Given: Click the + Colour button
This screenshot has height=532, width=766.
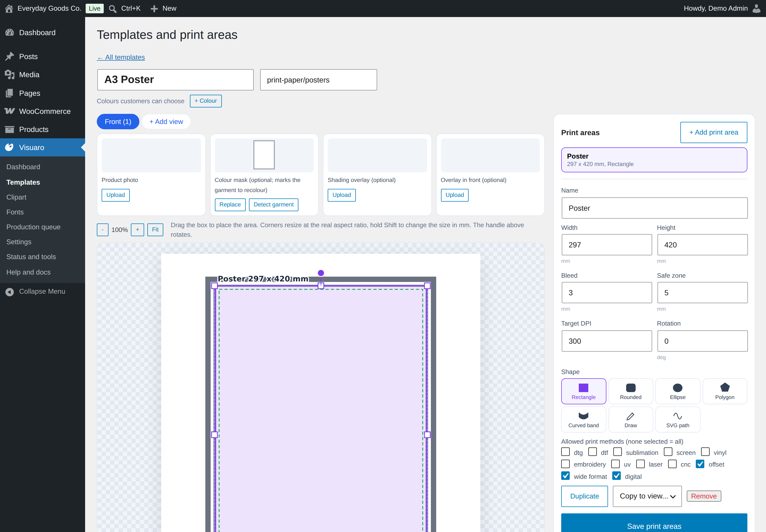Looking at the screenshot, I should tap(206, 101).
